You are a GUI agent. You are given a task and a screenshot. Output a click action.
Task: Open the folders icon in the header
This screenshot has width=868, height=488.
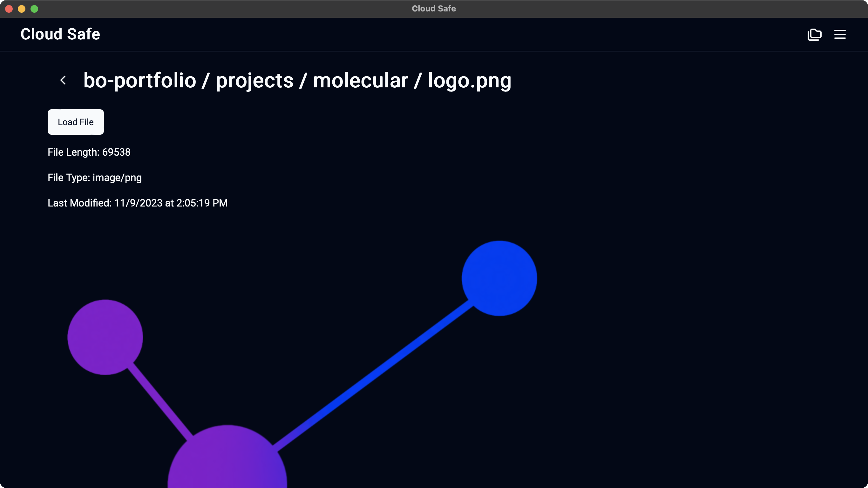[x=814, y=34]
